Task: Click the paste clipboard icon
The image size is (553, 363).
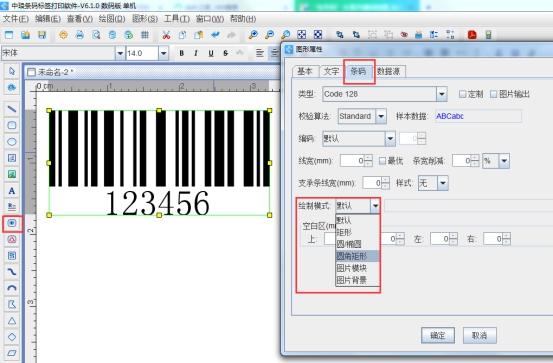Action: click(x=199, y=35)
